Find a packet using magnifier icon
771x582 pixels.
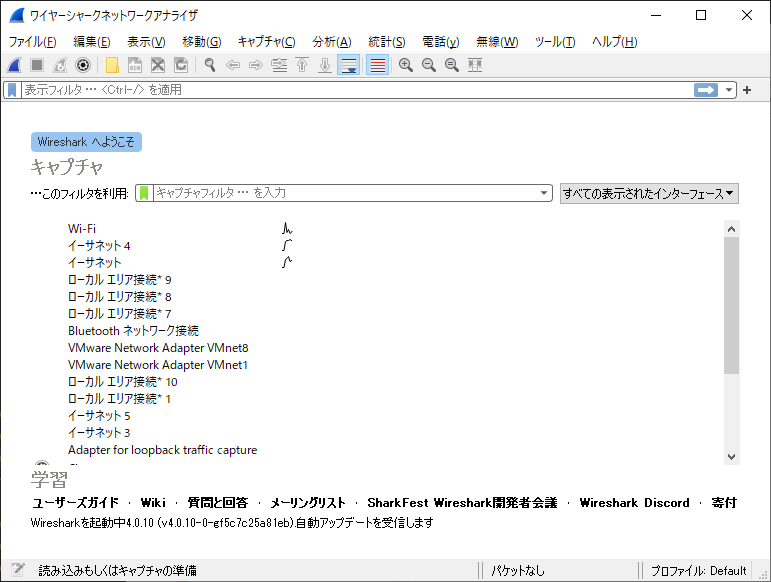point(210,65)
